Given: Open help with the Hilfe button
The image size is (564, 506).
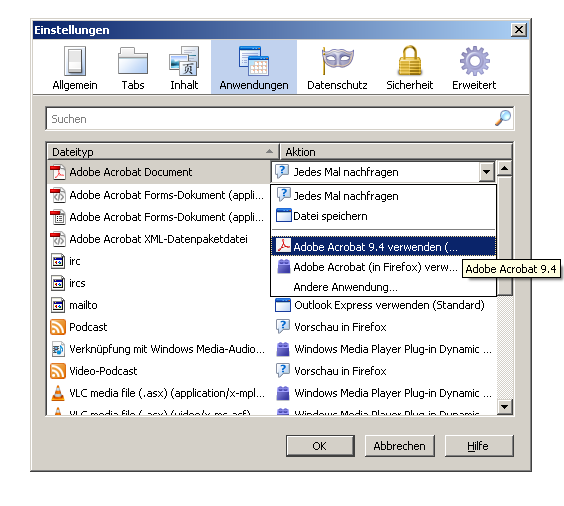Looking at the screenshot, I should tap(479, 446).
